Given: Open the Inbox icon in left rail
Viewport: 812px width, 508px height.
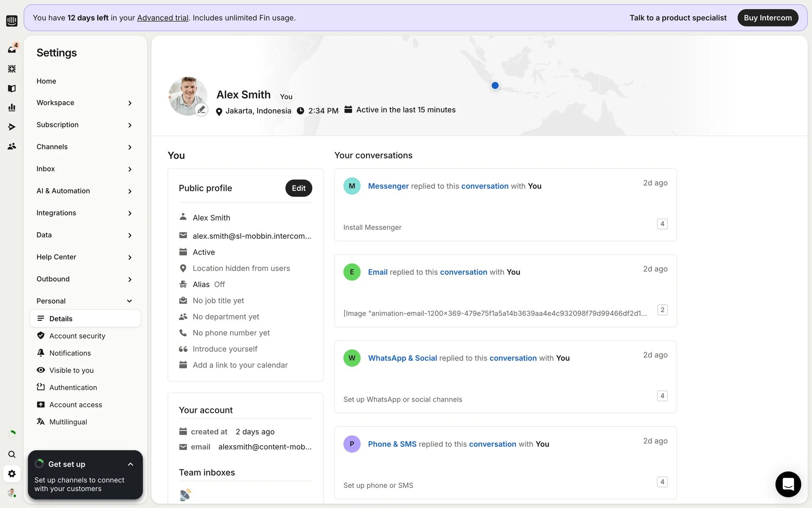Looking at the screenshot, I should [12, 49].
